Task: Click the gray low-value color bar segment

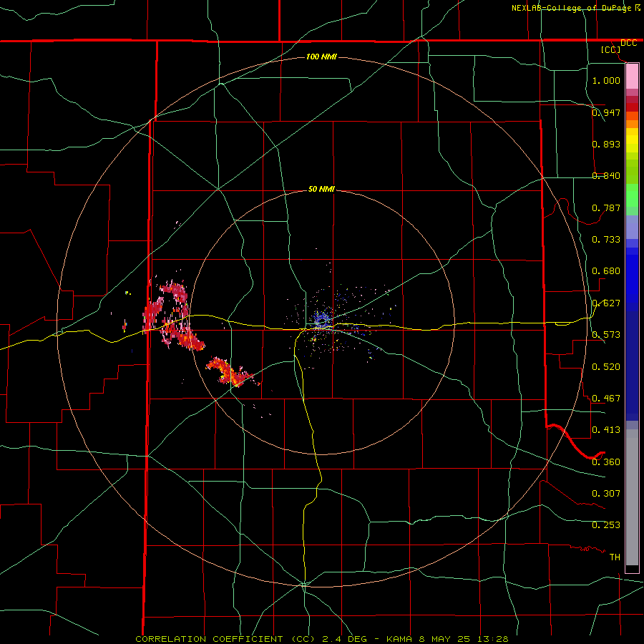Action: point(632,497)
